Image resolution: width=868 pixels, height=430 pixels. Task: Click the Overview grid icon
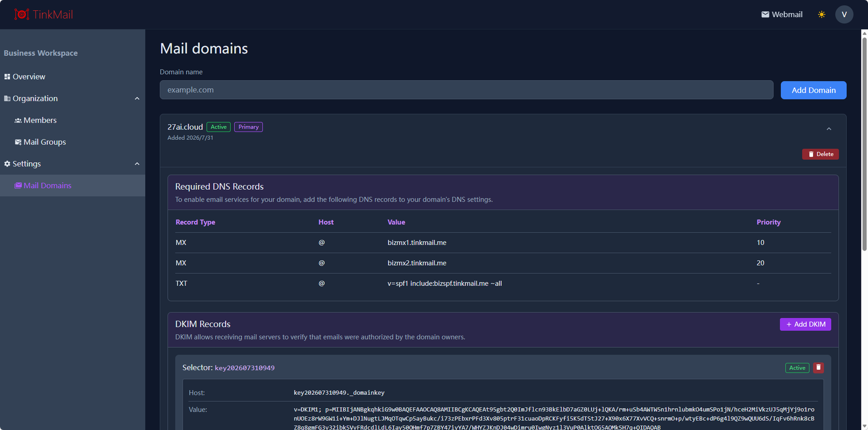click(7, 77)
